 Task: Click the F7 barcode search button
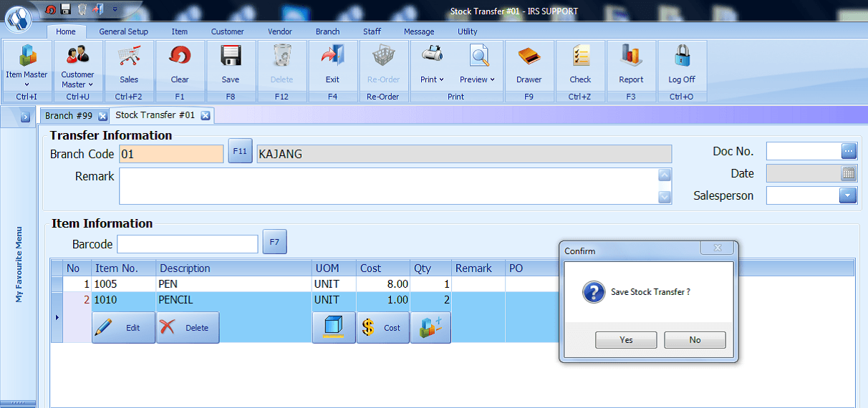(275, 242)
